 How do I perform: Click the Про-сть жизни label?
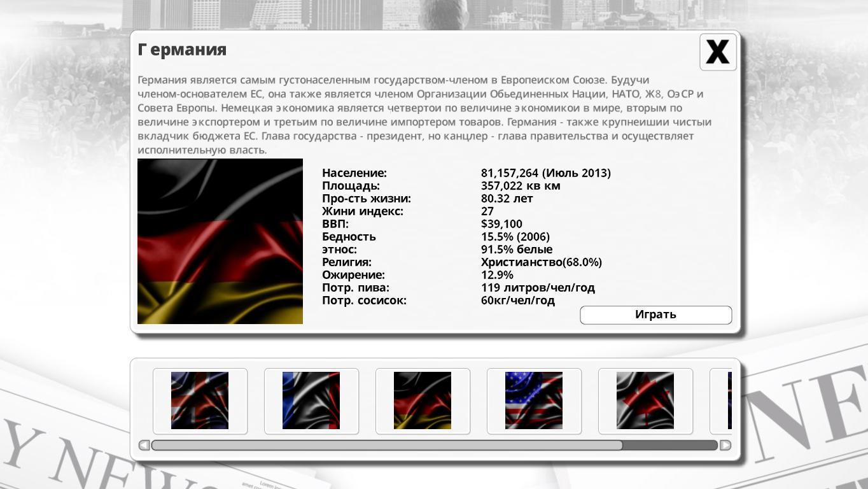367,199
